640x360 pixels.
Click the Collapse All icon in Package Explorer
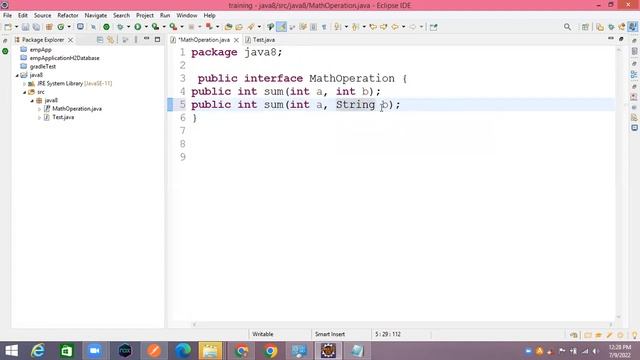coord(100,40)
